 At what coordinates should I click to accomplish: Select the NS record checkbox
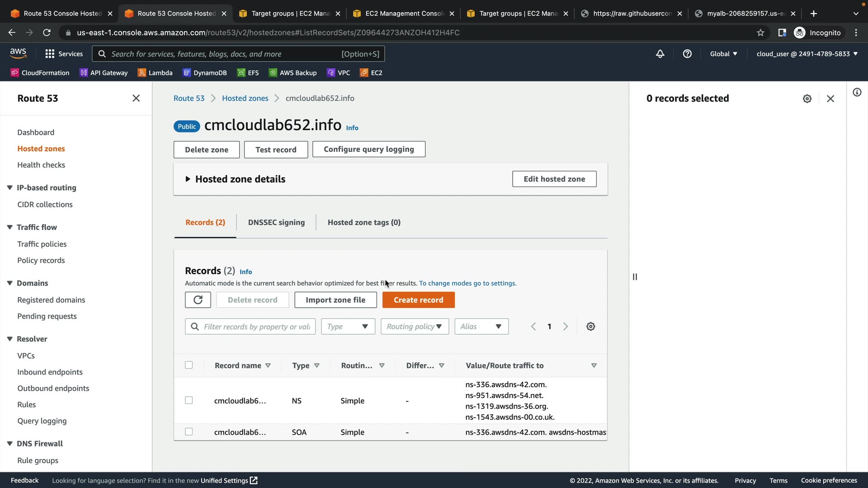tap(189, 400)
